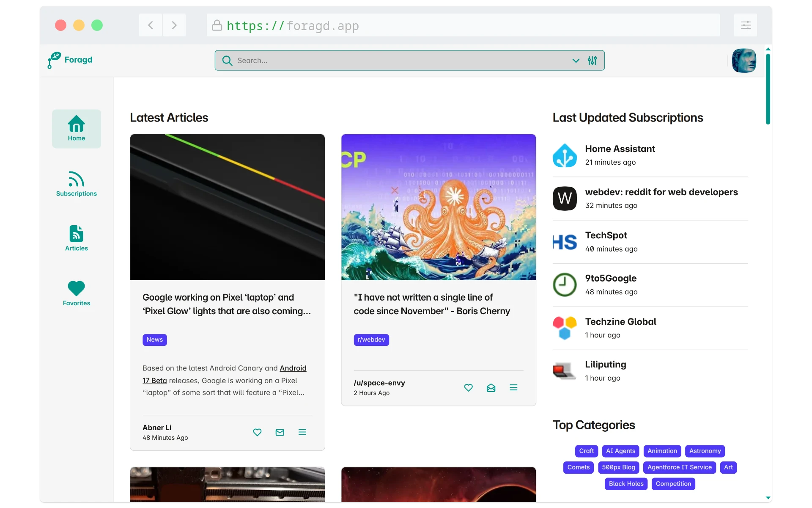Toggle read status on /u/space-envy article

pos(491,388)
